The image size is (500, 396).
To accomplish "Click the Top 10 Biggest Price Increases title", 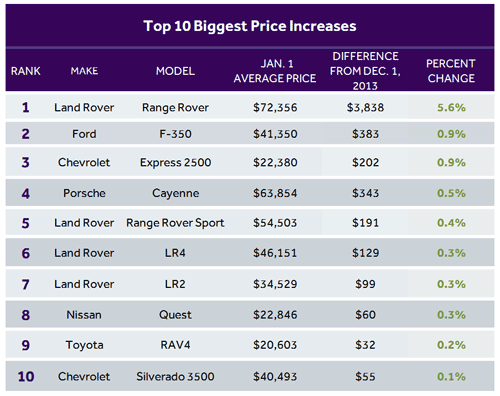I will (x=250, y=26).
